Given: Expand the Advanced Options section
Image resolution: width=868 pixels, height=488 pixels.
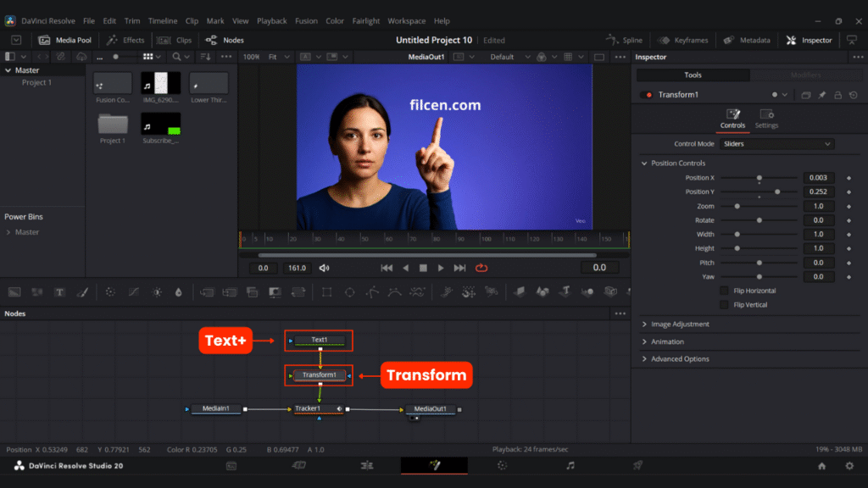Looking at the screenshot, I should [680, 359].
